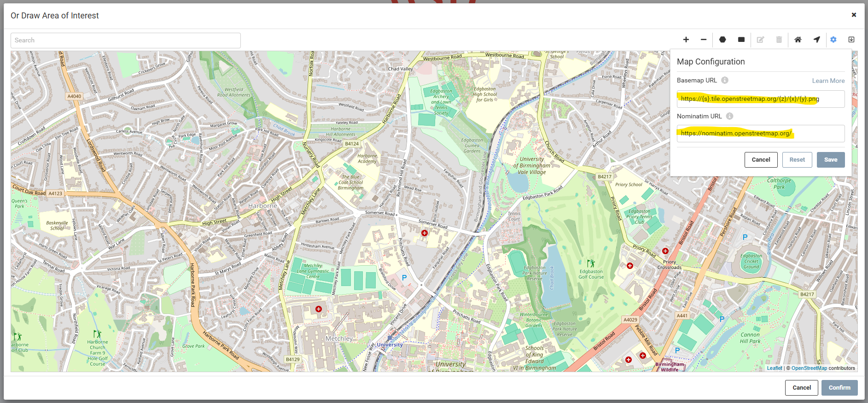Click the B4129 road badge
868x403 pixels.
[x=292, y=359]
